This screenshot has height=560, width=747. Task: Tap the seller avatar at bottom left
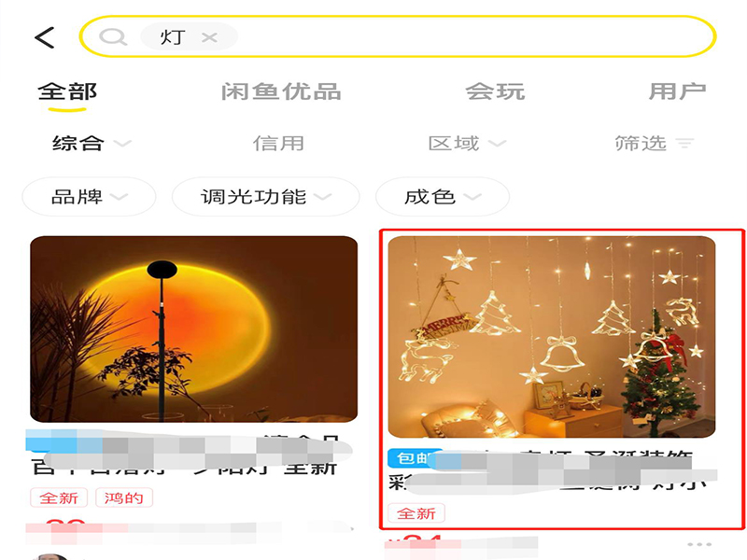coord(50,556)
